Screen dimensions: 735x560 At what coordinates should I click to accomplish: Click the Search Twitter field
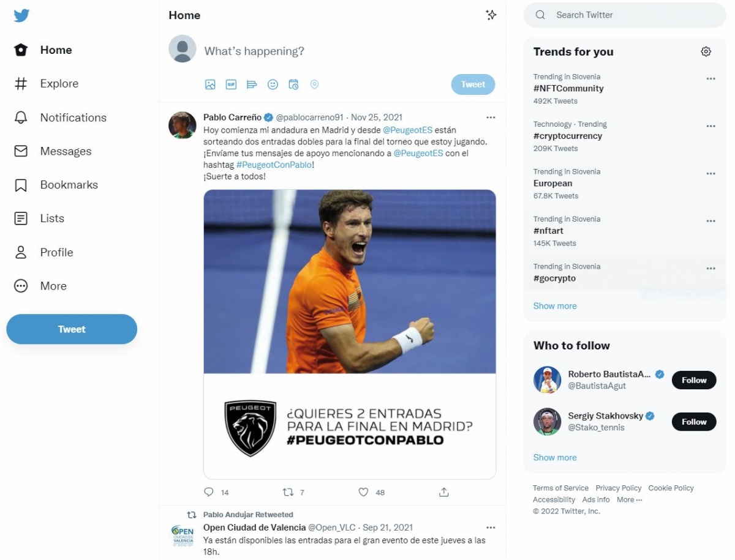(x=625, y=15)
